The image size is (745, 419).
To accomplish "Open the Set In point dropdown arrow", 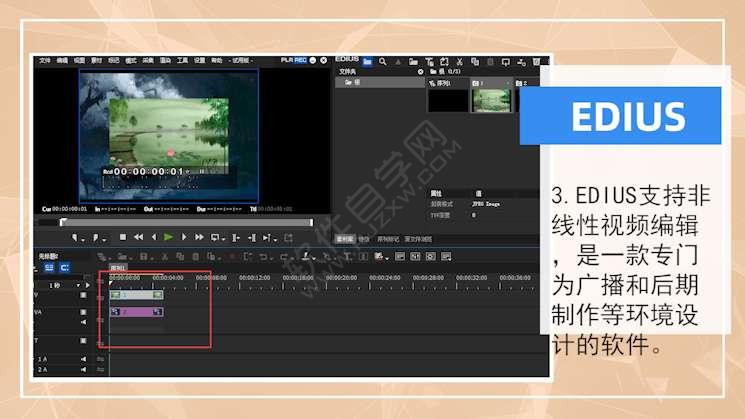I will coord(83,239).
